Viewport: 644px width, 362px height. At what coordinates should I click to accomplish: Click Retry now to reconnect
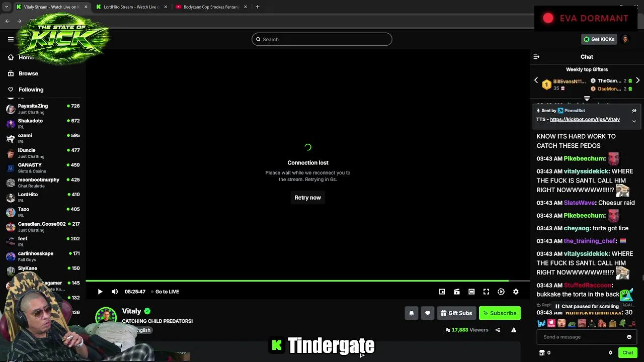pos(307,198)
